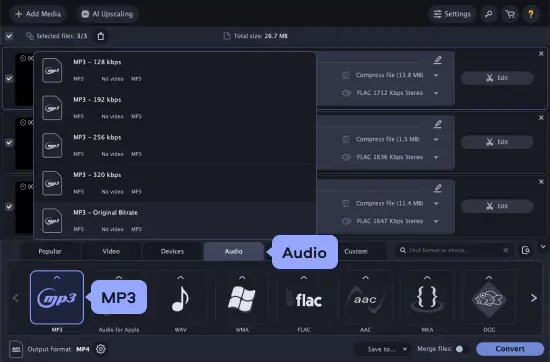Toggle the select-all files checkbox
Image resolution: width=550 pixels, height=362 pixels.
tap(9, 36)
